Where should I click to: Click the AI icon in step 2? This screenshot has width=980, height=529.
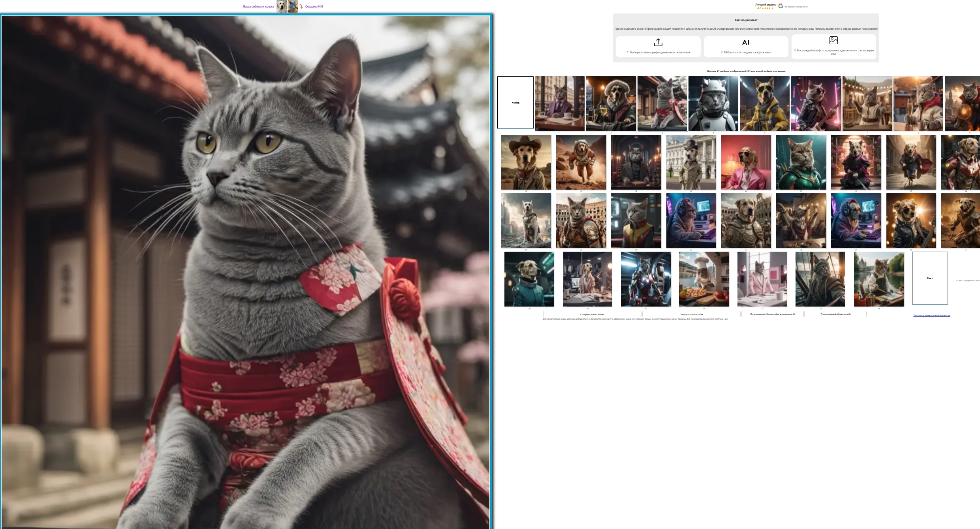point(746,43)
